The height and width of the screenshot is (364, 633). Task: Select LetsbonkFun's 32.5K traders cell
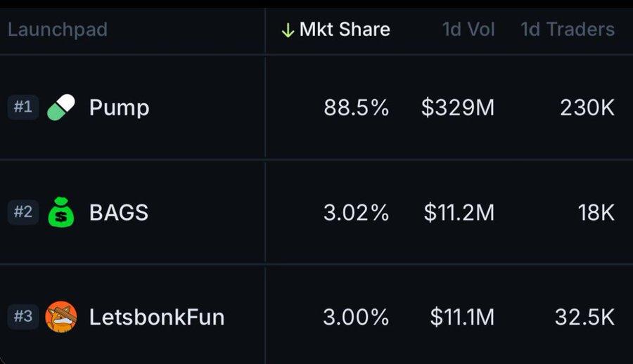click(584, 318)
